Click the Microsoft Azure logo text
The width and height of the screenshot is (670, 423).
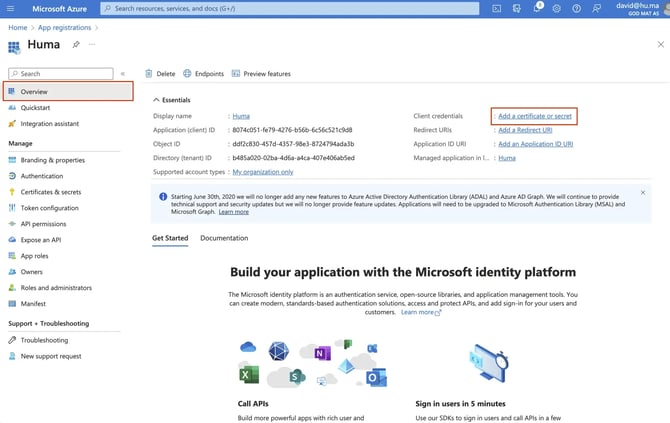[x=59, y=9]
